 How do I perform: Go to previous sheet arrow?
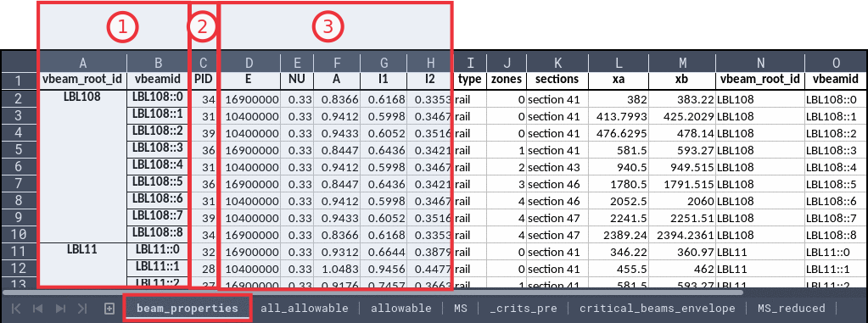38,309
